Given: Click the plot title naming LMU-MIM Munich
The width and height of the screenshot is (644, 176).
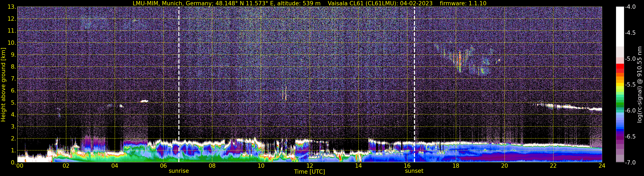Looking at the screenshot, I should point(310,3).
